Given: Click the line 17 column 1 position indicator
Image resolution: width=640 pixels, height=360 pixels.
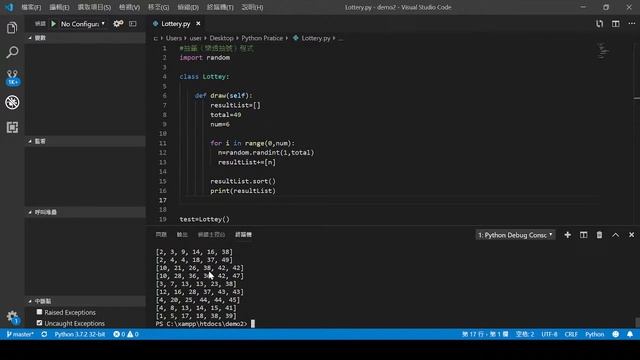Looking at the screenshot, I should point(485,334).
